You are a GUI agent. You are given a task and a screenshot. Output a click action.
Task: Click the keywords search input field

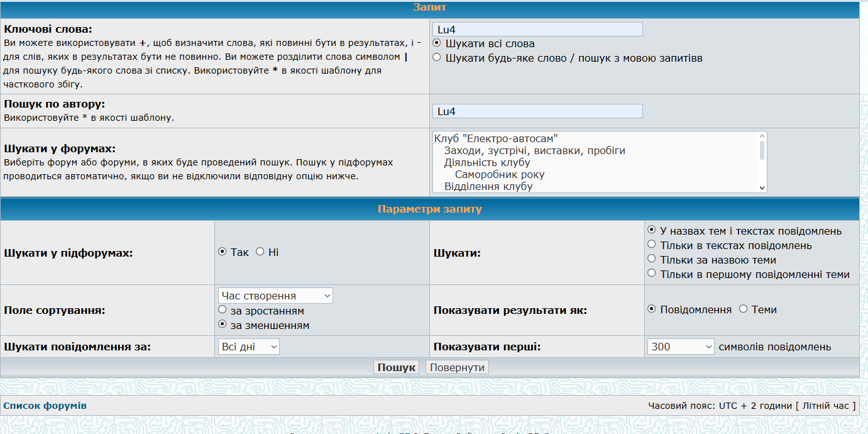537,30
